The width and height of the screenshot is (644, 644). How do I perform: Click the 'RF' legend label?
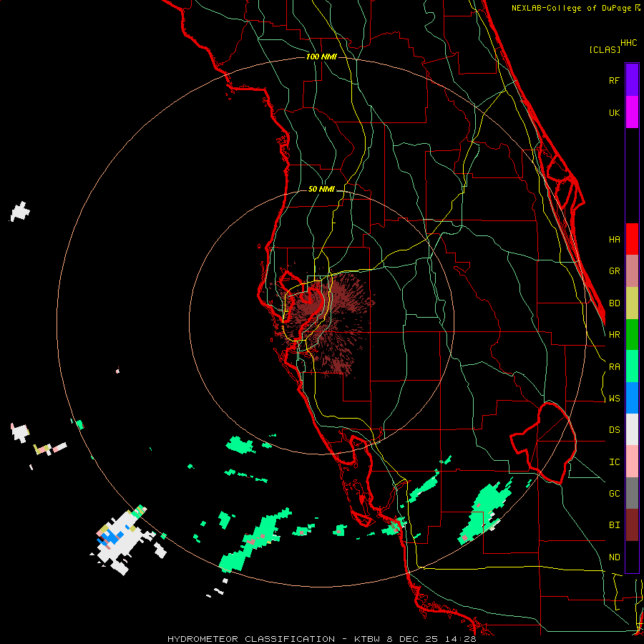614,80
